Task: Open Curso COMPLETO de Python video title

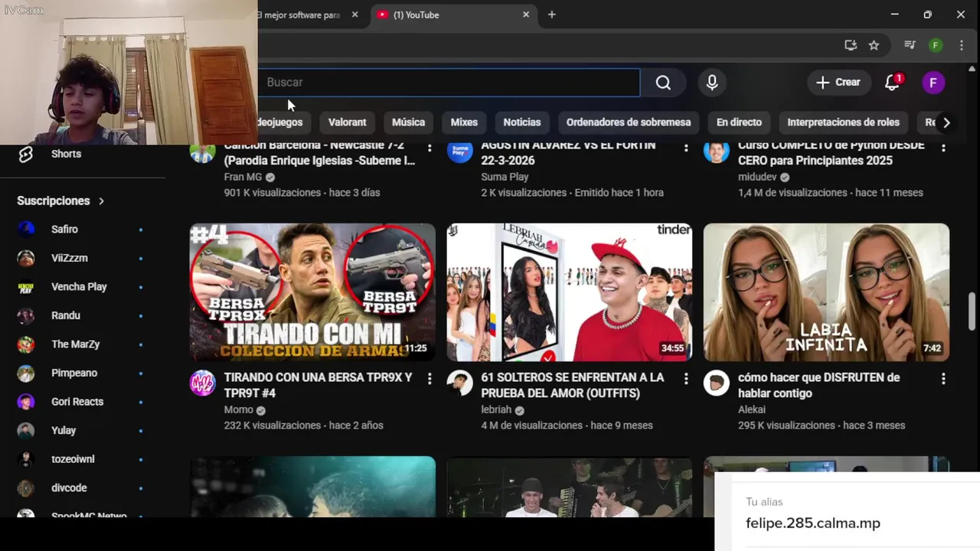Action: (x=831, y=153)
